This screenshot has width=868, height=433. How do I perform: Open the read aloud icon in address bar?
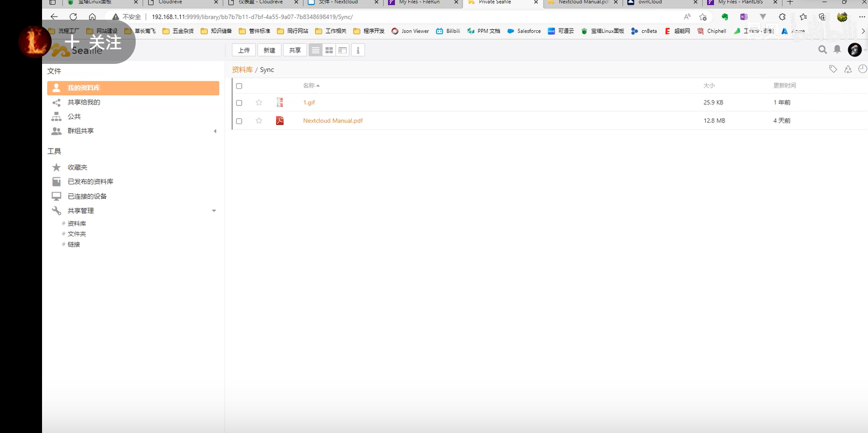(687, 17)
